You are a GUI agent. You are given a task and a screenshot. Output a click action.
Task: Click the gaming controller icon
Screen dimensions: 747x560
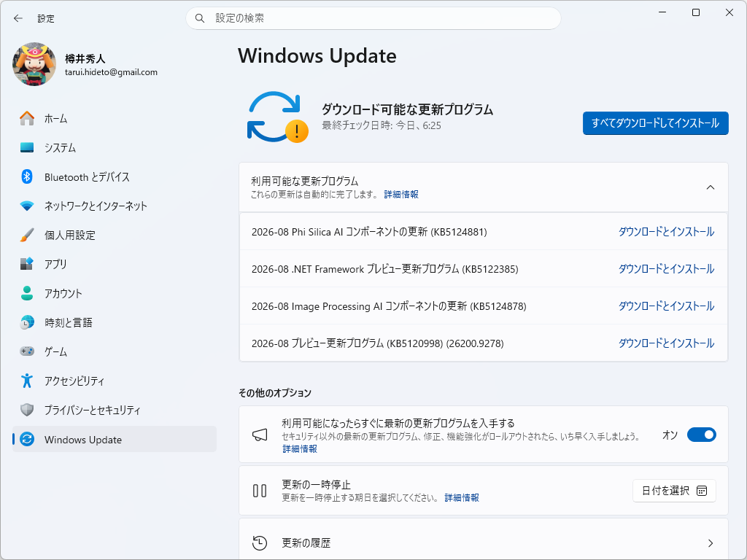pyautogui.click(x=27, y=351)
